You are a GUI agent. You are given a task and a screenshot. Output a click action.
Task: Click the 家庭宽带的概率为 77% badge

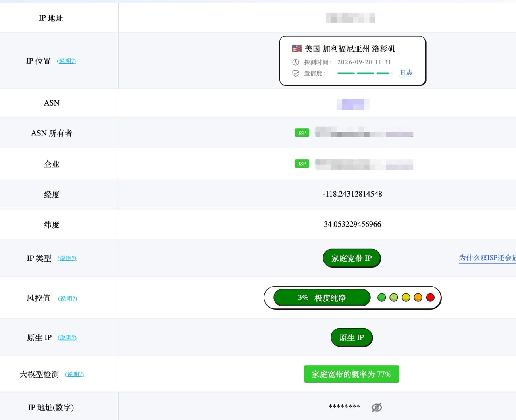point(352,374)
